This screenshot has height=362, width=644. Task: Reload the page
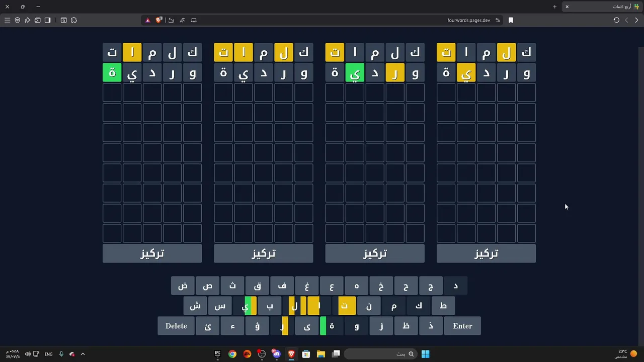pyautogui.click(x=616, y=20)
